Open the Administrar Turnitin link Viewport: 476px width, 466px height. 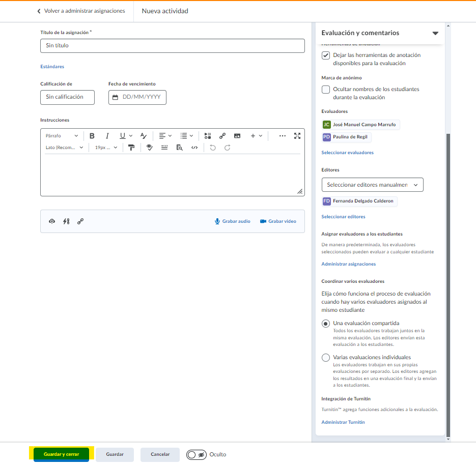click(x=343, y=422)
